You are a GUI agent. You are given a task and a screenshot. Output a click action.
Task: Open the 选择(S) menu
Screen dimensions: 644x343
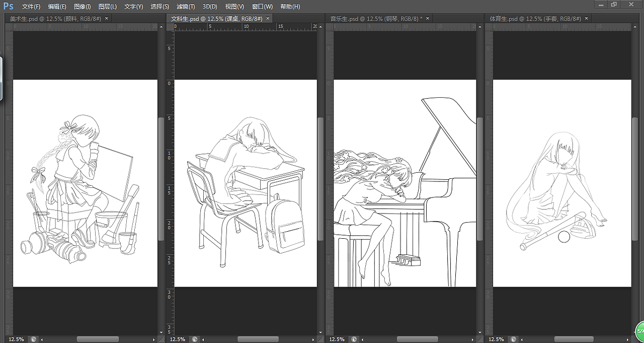[x=159, y=7]
